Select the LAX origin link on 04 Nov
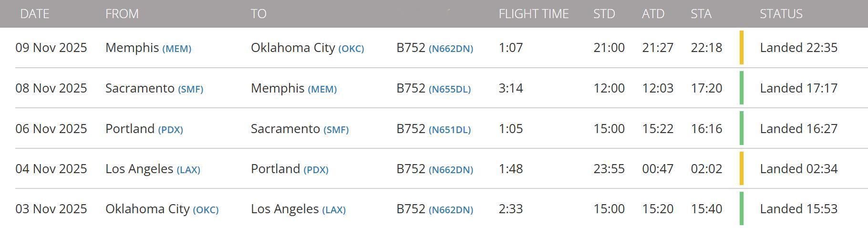 [x=188, y=170]
